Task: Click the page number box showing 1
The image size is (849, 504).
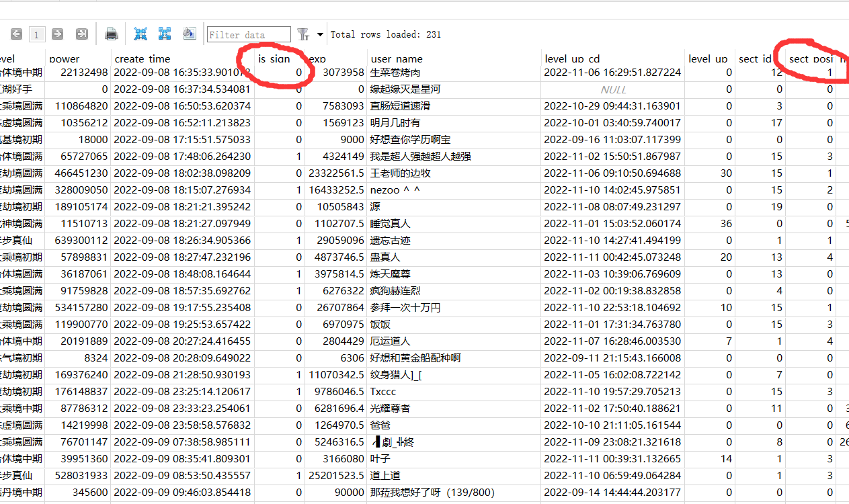Action: 36,34
